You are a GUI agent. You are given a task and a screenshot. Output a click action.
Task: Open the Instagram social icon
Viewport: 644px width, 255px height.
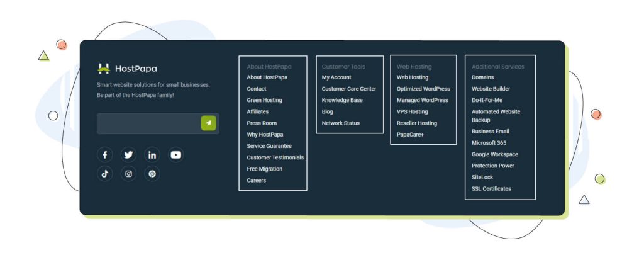128,174
